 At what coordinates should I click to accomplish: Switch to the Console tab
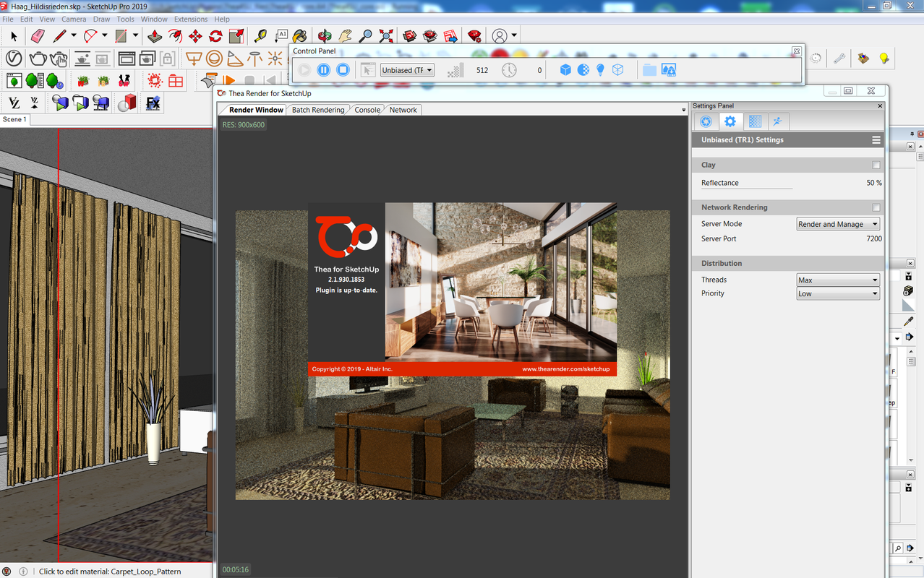367,110
